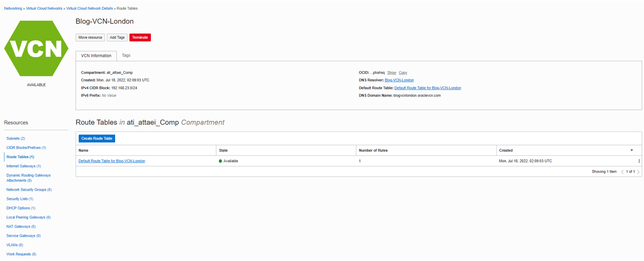This screenshot has height=261, width=644.
Task: Click the Created column header text
Action: pyautogui.click(x=506, y=150)
